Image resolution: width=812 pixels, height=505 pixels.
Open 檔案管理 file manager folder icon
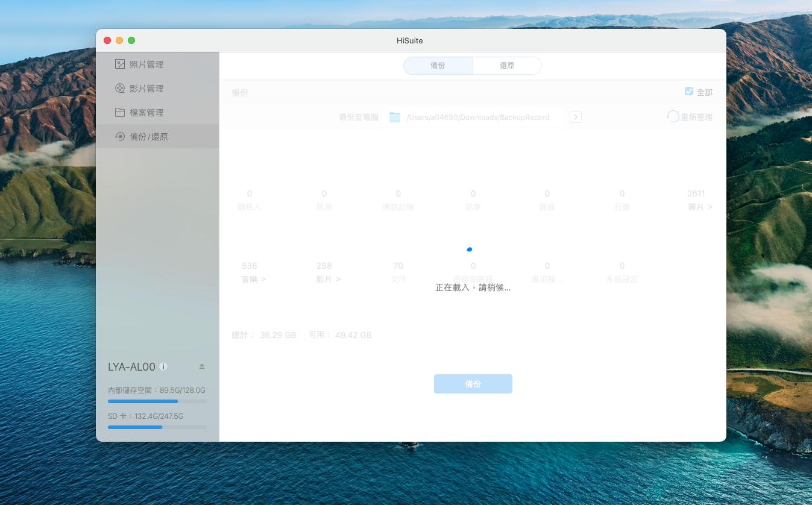pos(120,113)
